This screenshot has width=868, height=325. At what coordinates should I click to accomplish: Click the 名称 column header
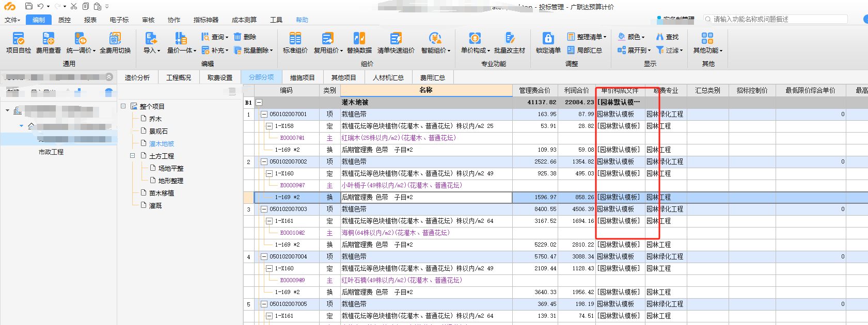(x=426, y=90)
